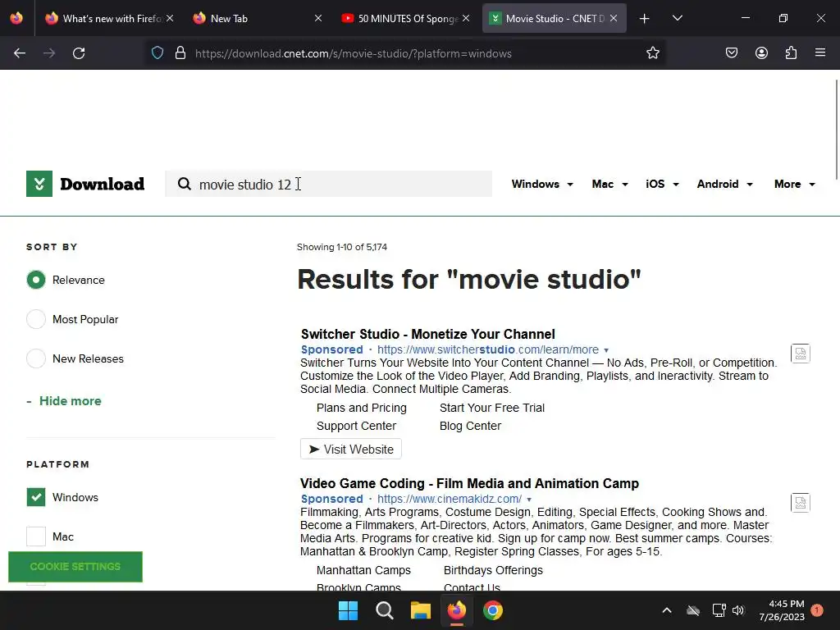
Task: Open Video Game Coding camp ad link
Action: (x=469, y=483)
